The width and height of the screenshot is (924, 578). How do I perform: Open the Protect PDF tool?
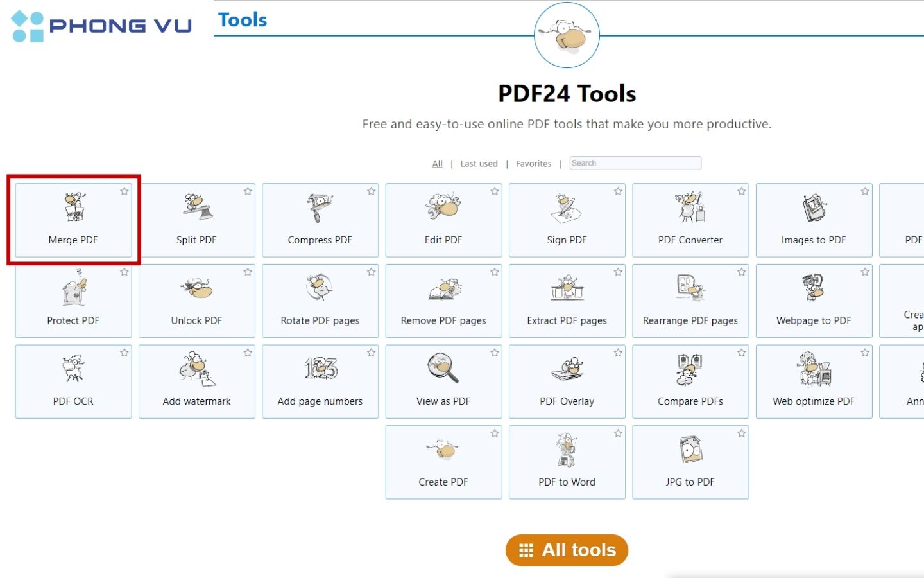(73, 301)
